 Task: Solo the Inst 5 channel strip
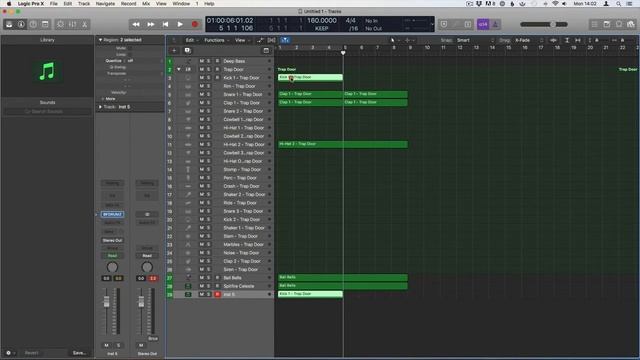[118, 345]
